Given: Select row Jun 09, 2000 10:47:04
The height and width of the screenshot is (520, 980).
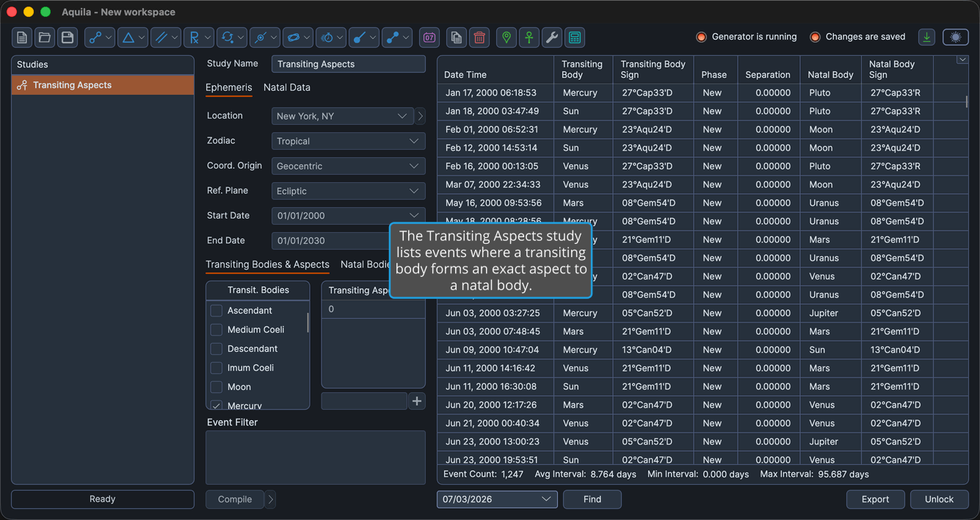Looking at the screenshot, I should 703,350.
